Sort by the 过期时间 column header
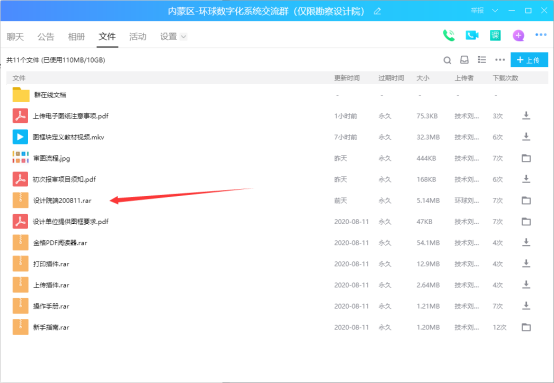Image resolution: width=554 pixels, height=383 pixels. pyautogui.click(x=391, y=78)
